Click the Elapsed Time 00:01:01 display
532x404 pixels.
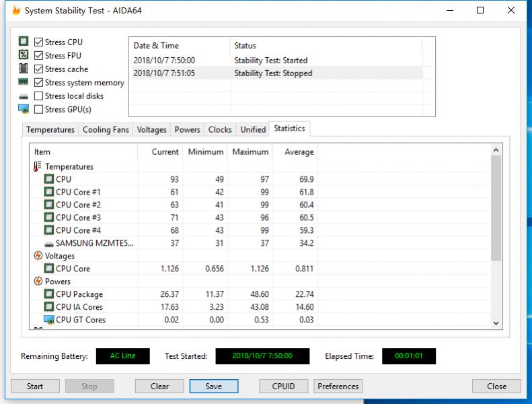[x=409, y=356]
